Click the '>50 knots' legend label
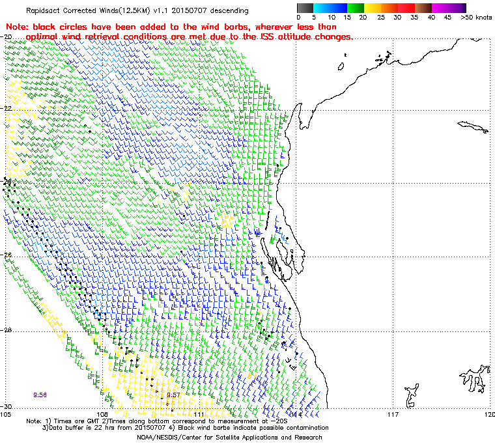This screenshot has height=448, width=495. tap(476, 18)
